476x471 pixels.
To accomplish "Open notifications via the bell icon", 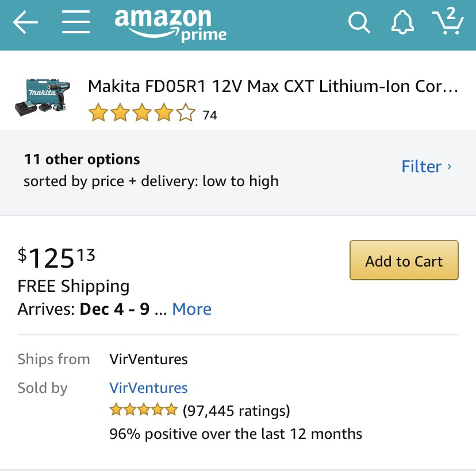I will tap(402, 22).
